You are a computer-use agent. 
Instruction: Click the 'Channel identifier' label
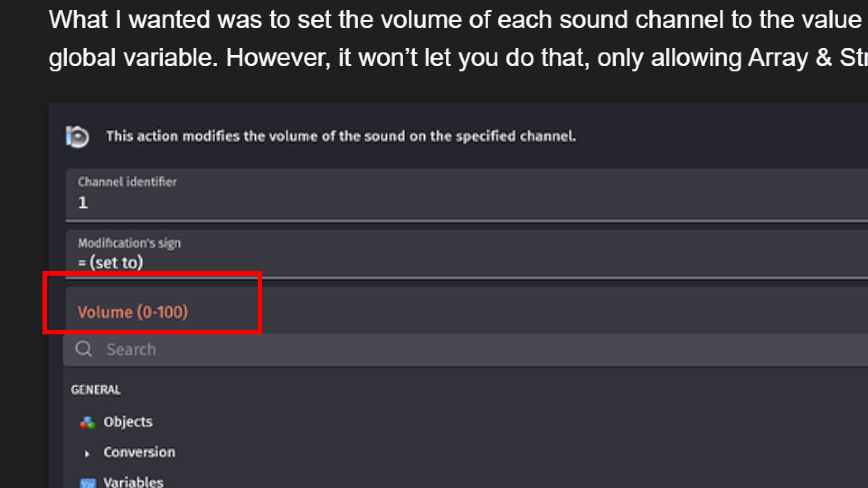[x=127, y=182]
